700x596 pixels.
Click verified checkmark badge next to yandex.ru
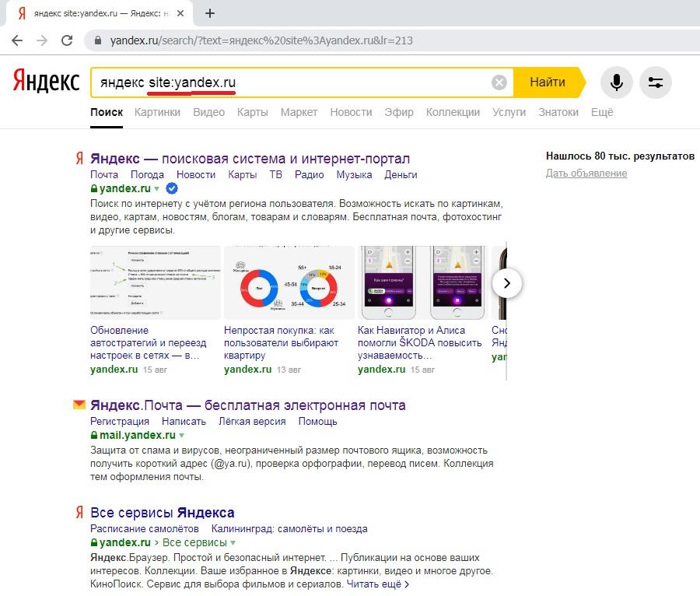pos(172,188)
